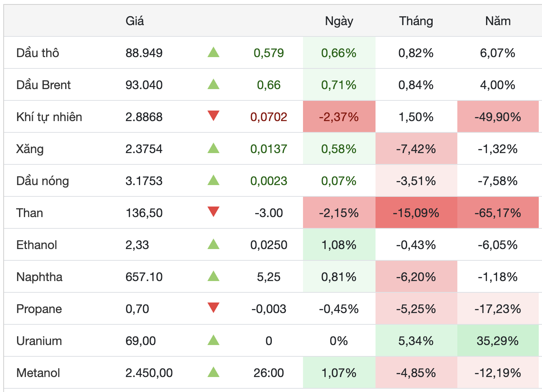This screenshot has width=542, height=392.
Task: Click the red down arrow in Khí tự nhiên row
Action: point(213,116)
